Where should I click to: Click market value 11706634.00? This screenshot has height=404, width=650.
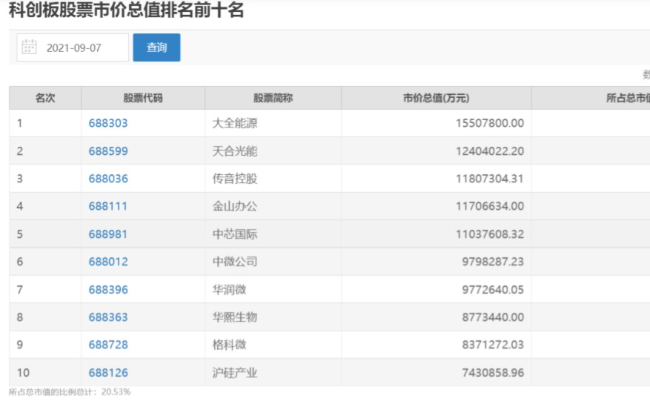click(490, 206)
